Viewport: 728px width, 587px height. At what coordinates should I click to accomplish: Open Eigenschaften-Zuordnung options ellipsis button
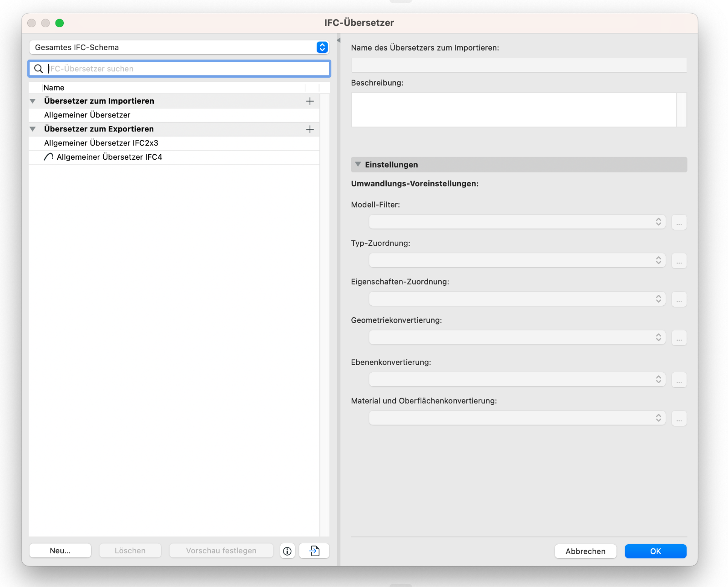679,299
